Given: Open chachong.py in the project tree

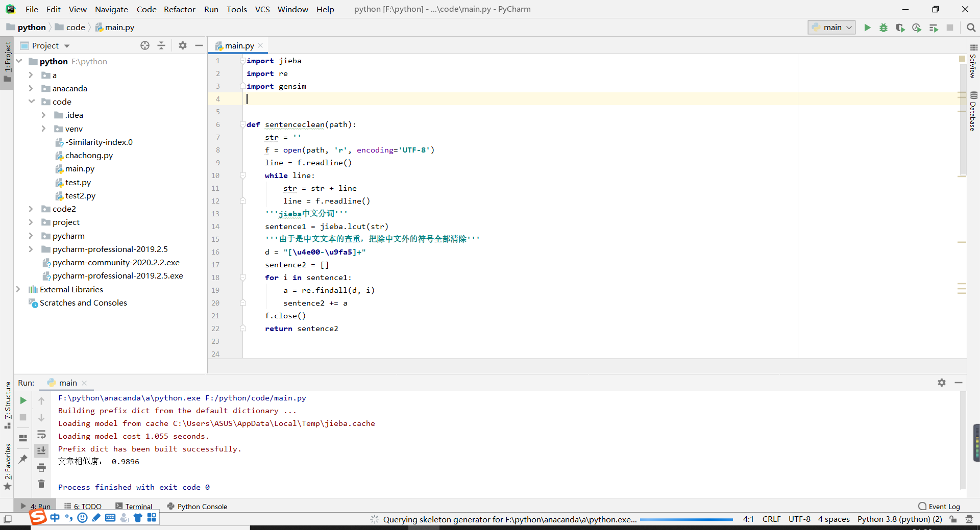Looking at the screenshot, I should click(89, 155).
